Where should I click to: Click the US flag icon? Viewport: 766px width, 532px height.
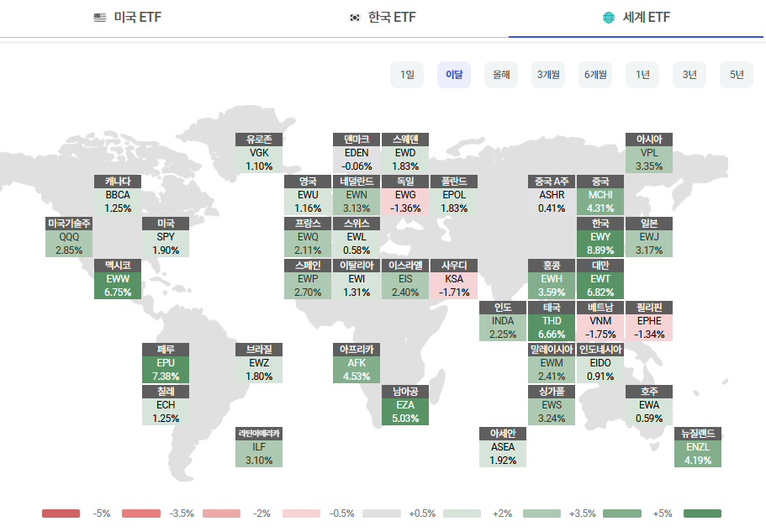100,18
